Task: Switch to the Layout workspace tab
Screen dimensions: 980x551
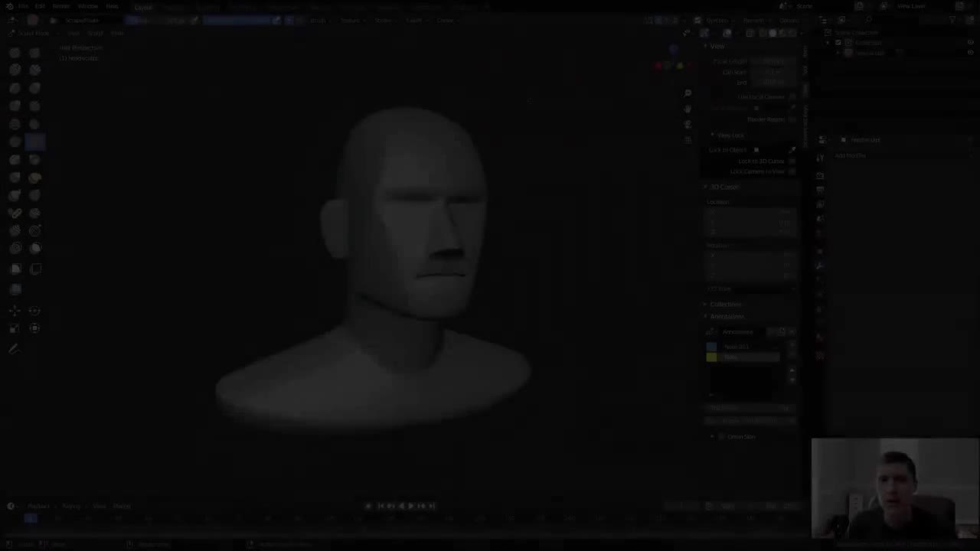Action: point(144,7)
